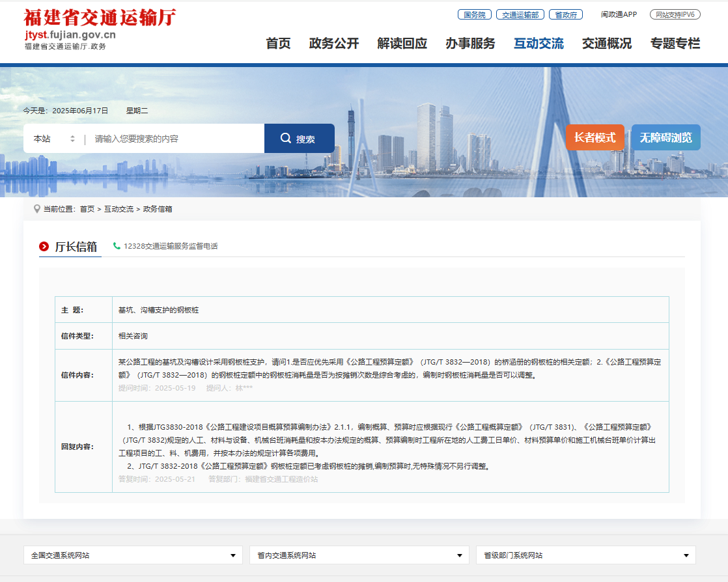Open the 国务院 top link

click(474, 14)
